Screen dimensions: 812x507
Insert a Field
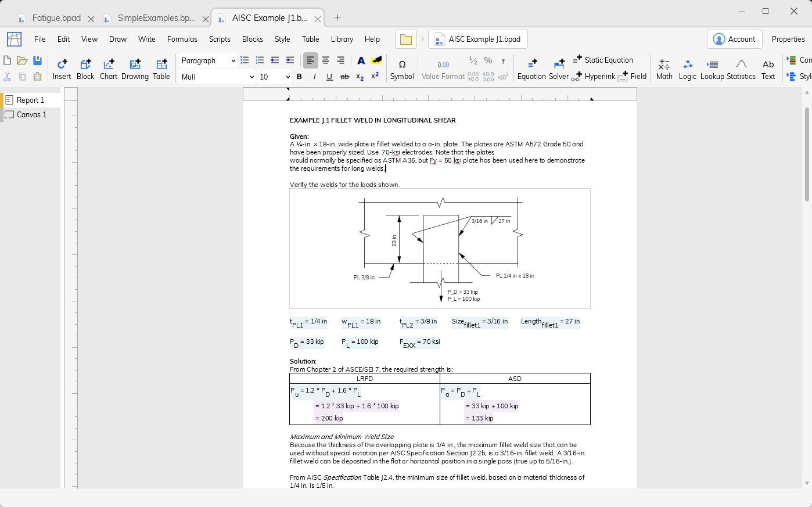coord(633,76)
